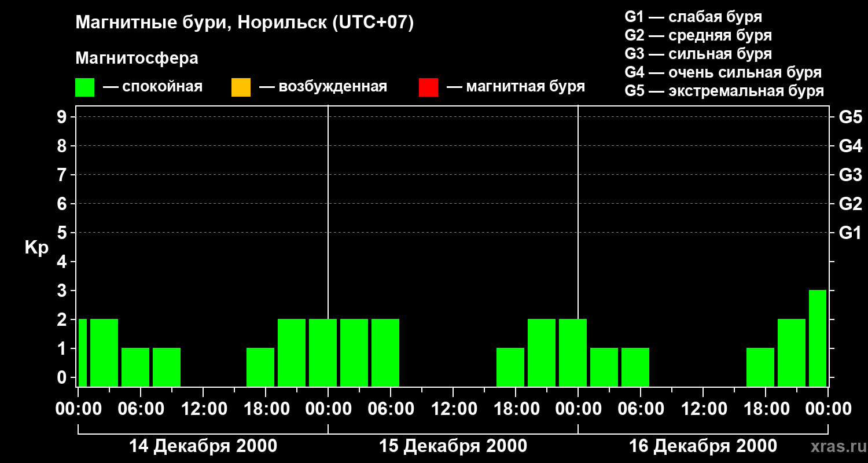
Task: Click 'G3 — сильная буря' description
Action: (x=698, y=54)
